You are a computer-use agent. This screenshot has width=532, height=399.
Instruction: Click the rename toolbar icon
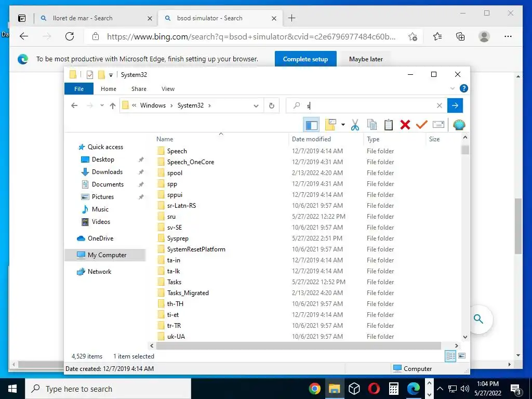coord(438,125)
